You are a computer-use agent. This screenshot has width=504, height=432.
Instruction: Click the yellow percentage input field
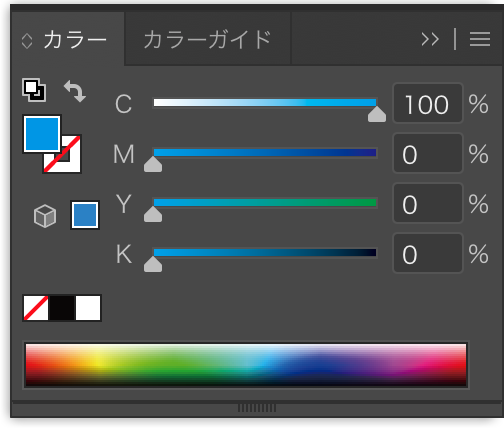428,203
